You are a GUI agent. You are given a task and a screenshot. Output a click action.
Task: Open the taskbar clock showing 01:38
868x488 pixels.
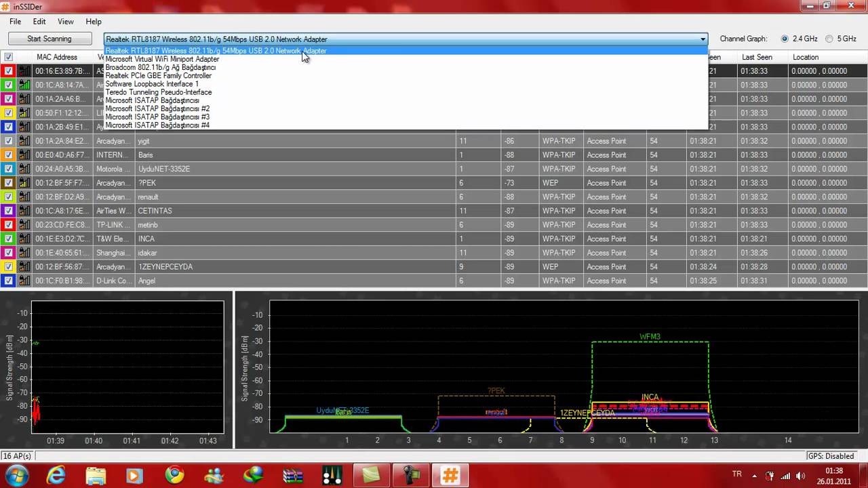[835, 476]
